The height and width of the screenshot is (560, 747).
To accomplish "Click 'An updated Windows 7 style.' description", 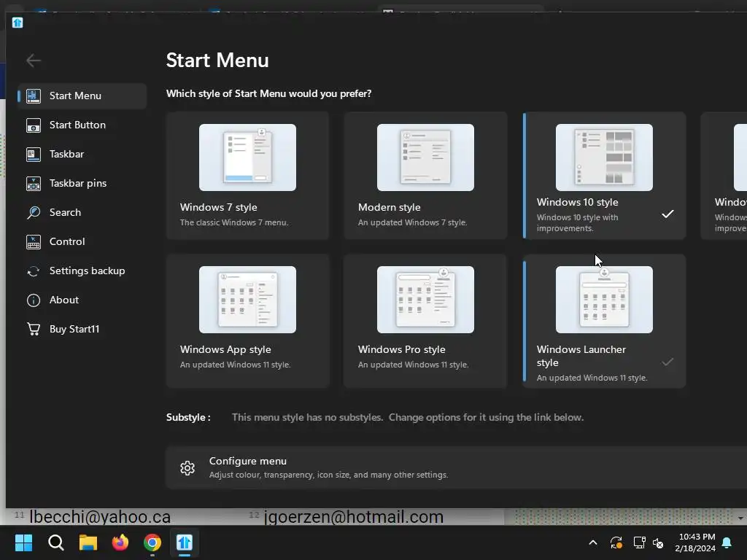I will [x=413, y=222].
